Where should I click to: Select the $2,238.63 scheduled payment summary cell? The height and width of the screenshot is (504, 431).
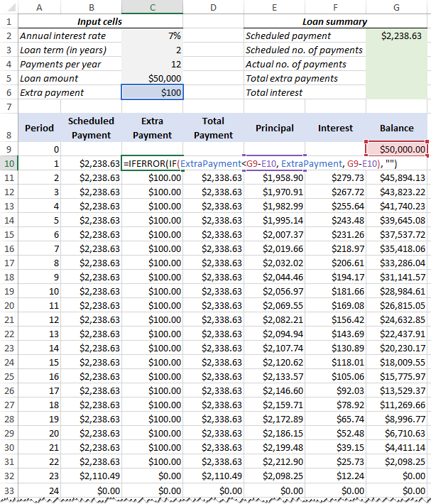pos(397,35)
